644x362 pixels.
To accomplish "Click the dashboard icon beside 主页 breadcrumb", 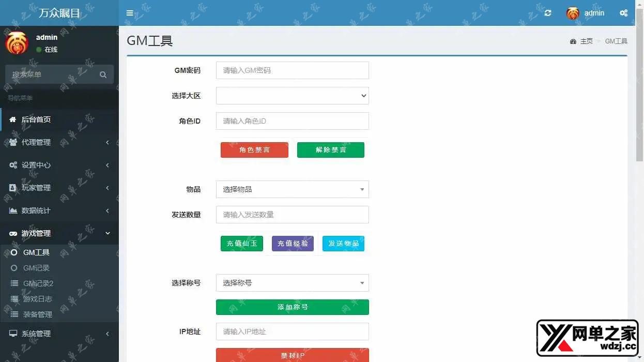I will [x=573, y=41].
